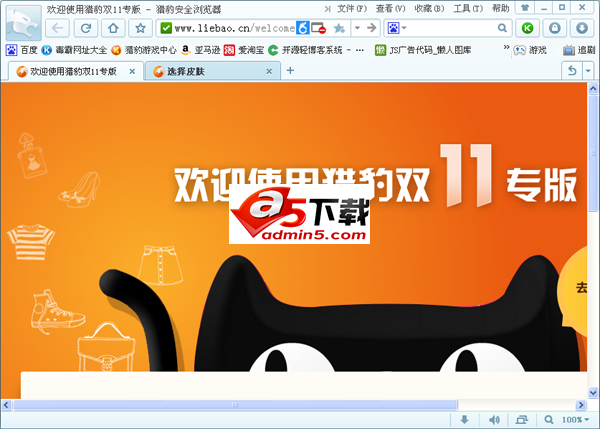Click the skin shirt icon in title bar
600x429 pixels.
coord(525,8)
